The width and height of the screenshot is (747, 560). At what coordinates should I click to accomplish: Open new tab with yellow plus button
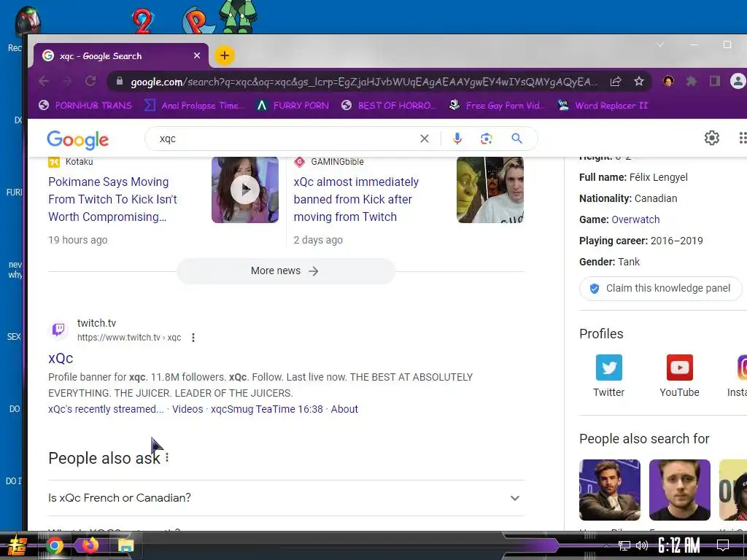point(225,55)
